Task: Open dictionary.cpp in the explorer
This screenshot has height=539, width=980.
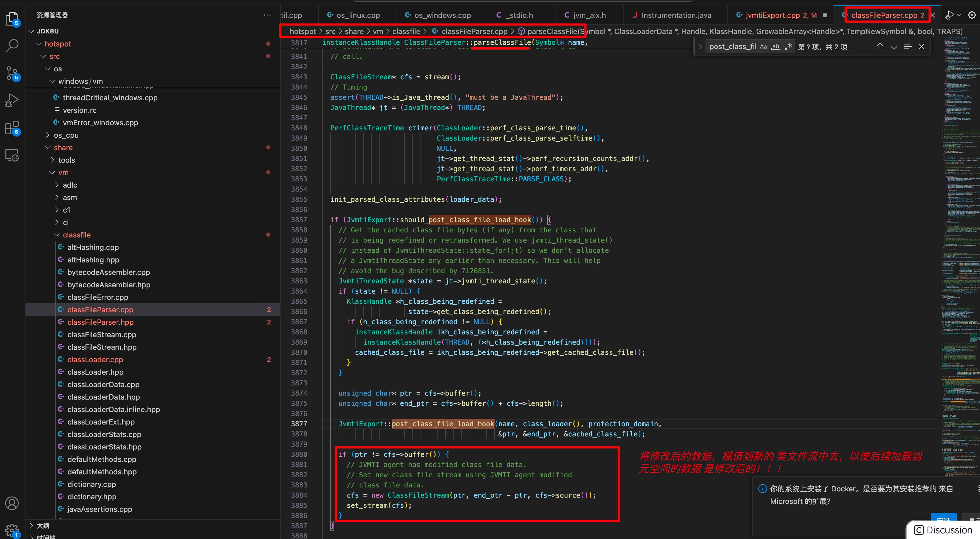Action: click(153, 484)
